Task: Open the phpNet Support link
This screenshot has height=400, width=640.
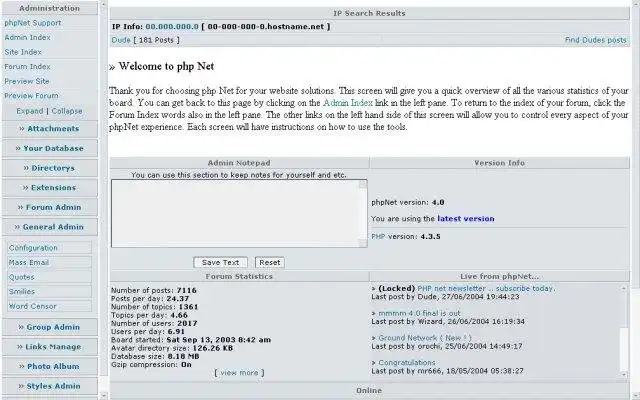Action: tap(33, 23)
